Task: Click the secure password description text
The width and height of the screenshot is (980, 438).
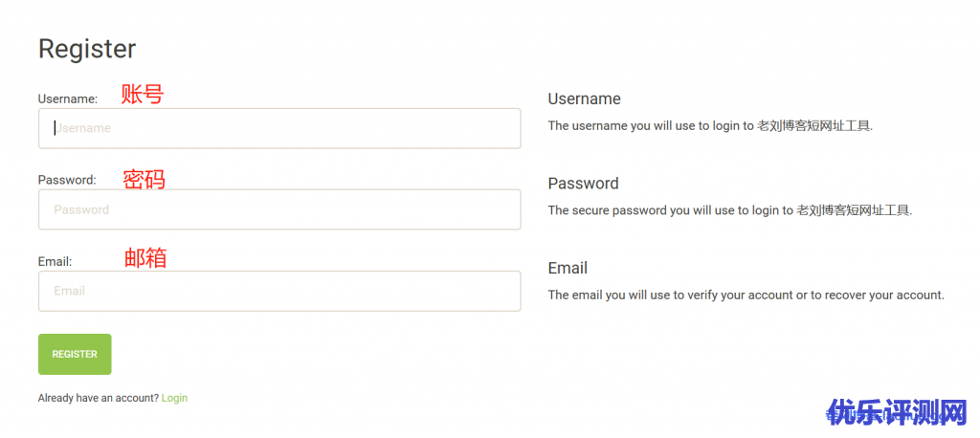Action: [x=729, y=210]
